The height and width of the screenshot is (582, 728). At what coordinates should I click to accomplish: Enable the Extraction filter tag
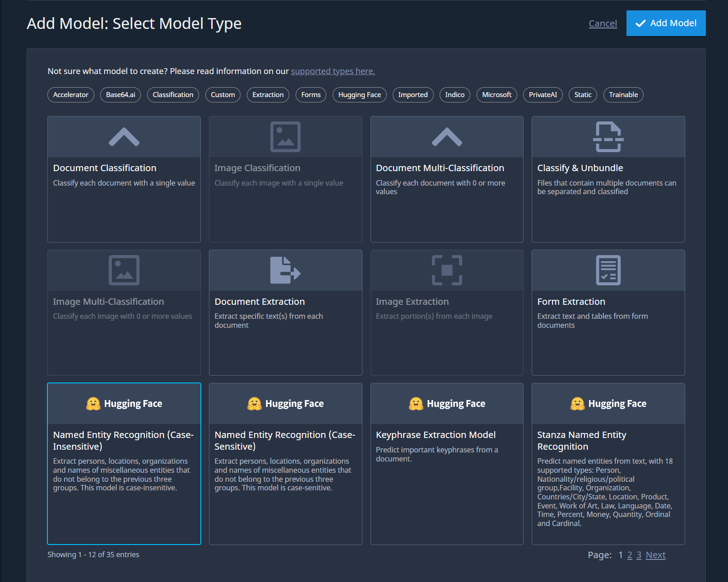pos(268,95)
